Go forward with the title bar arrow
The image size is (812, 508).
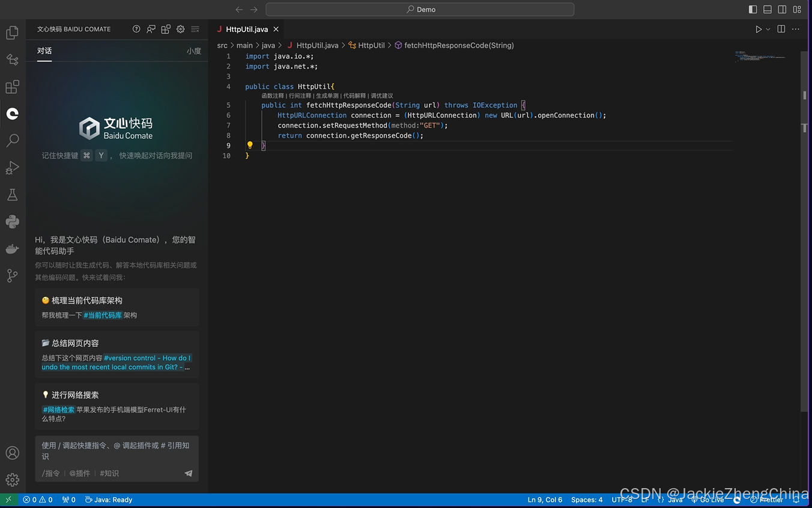coord(254,10)
